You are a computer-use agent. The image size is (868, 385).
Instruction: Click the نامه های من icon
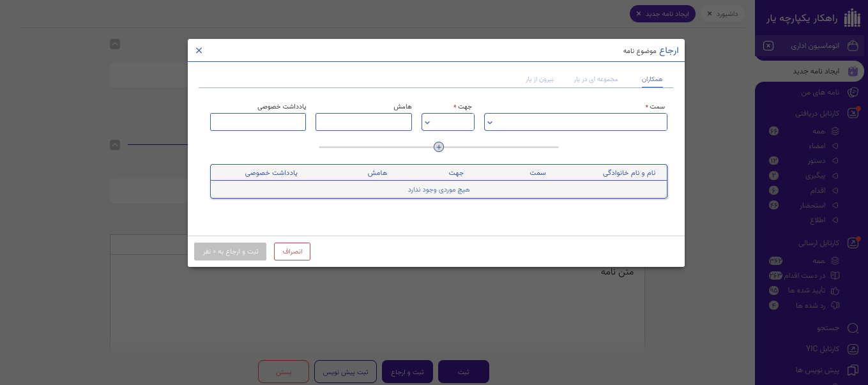pyautogui.click(x=853, y=93)
